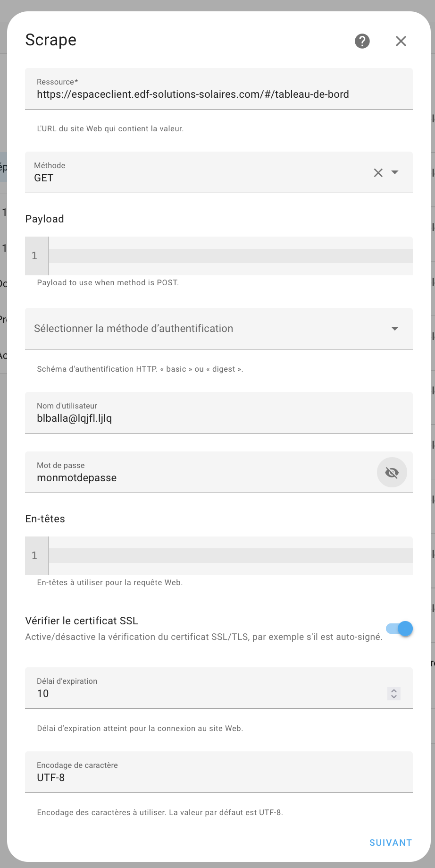Click line number 1 in En-têtes editor

click(34, 555)
